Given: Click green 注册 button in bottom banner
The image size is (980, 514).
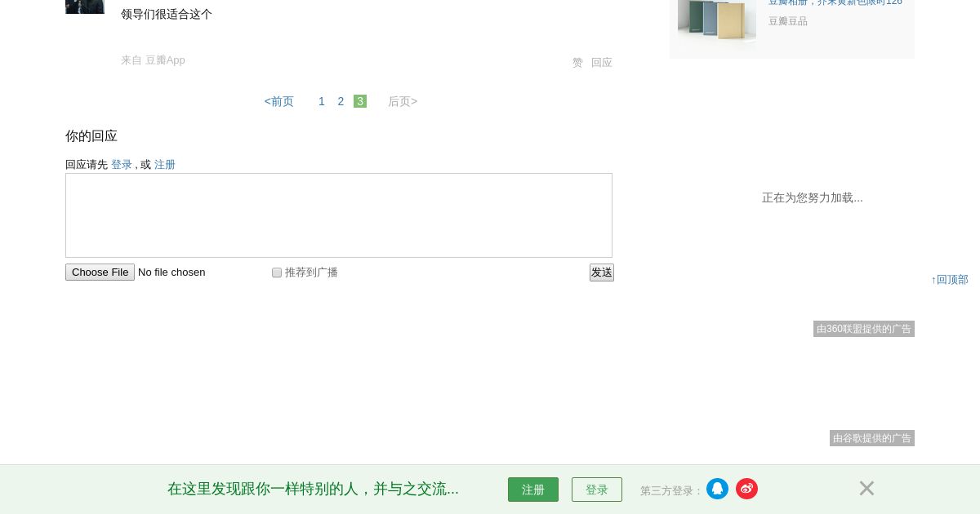Looking at the screenshot, I should click(x=533, y=490).
